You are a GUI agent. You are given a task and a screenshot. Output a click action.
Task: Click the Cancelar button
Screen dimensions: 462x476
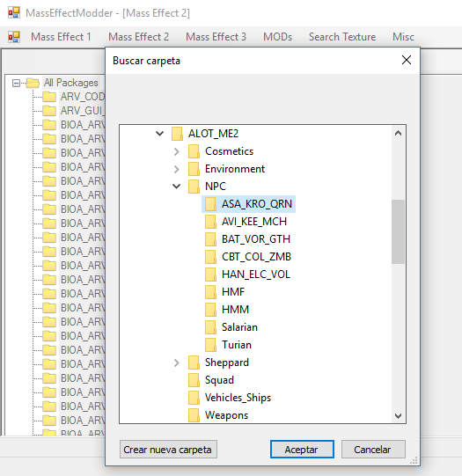(373, 450)
